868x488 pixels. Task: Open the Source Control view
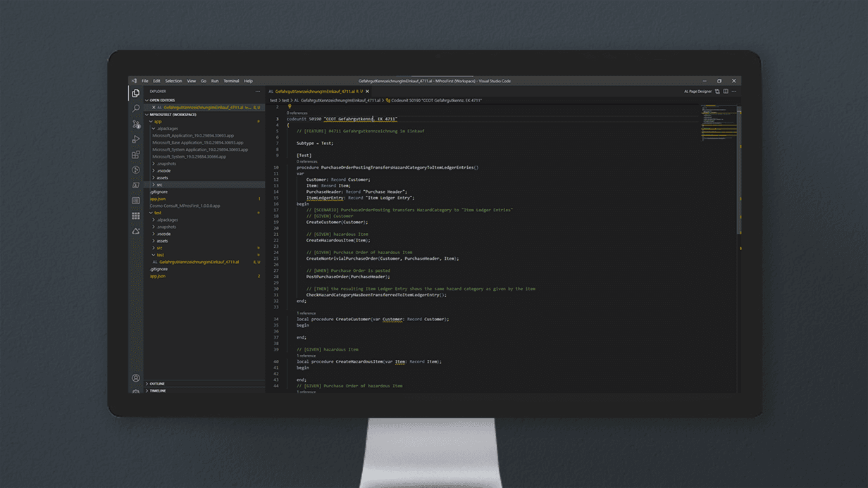[x=136, y=124]
